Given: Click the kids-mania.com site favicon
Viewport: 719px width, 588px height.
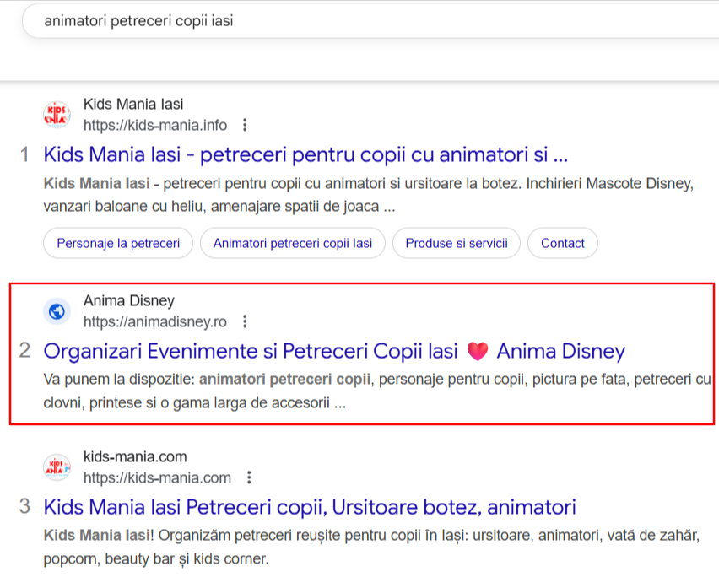Looking at the screenshot, I should 57,467.
